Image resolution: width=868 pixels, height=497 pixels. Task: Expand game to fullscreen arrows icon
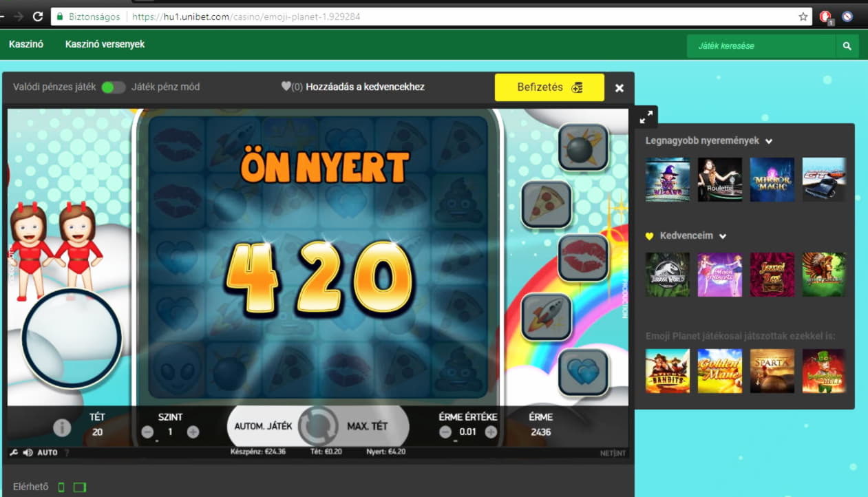coord(646,118)
